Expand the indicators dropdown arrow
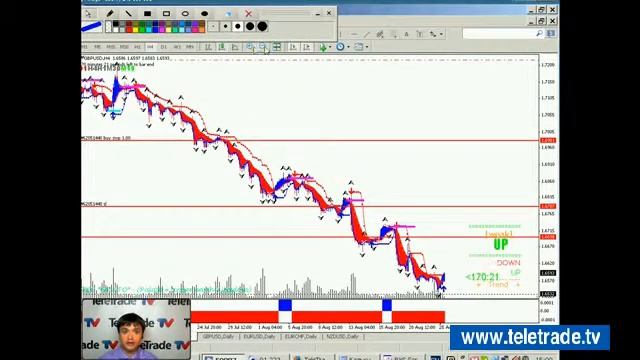 [x=330, y=47]
